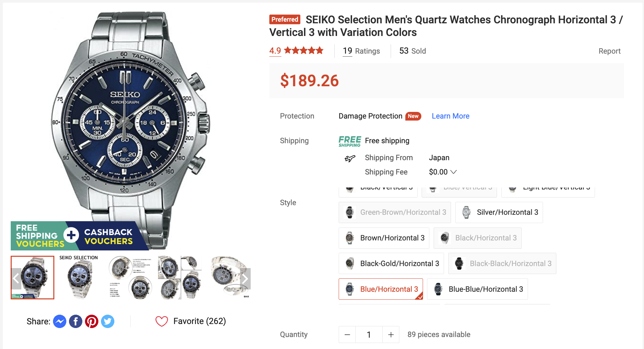This screenshot has height=349, width=644.
Task: Choose Blue-Blue/Horizontal 3 style
Action: click(x=477, y=289)
